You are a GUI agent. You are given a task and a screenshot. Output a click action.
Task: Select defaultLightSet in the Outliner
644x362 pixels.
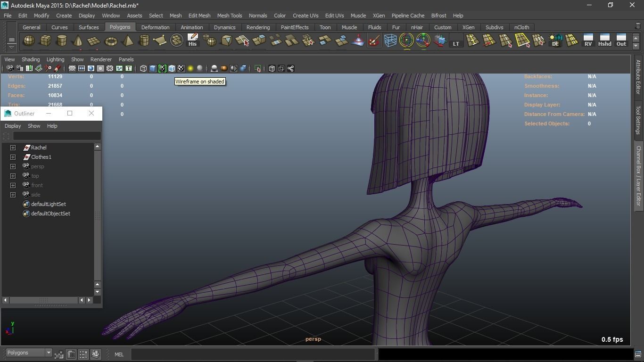tap(49, 204)
